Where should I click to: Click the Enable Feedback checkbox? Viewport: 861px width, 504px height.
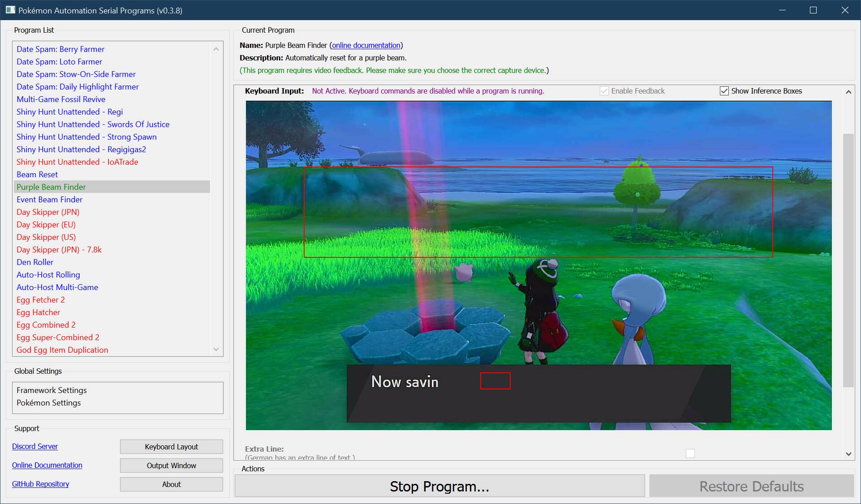[604, 91]
